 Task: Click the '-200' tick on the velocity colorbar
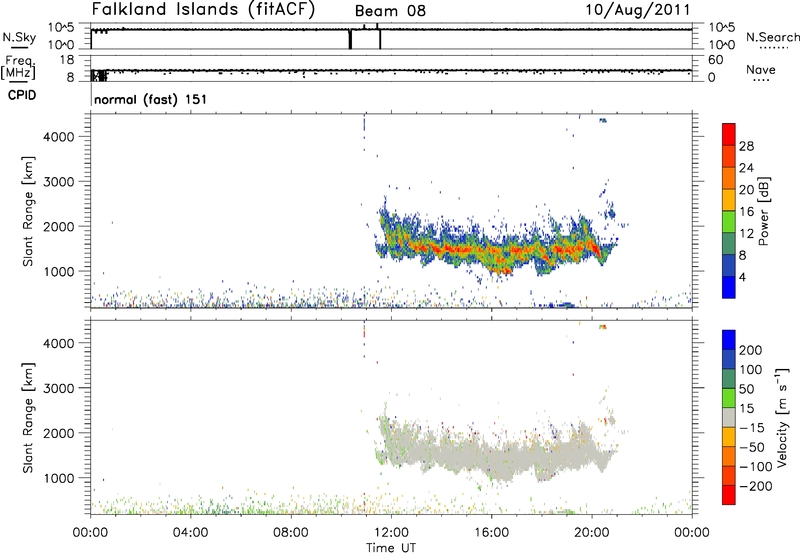coord(756,486)
